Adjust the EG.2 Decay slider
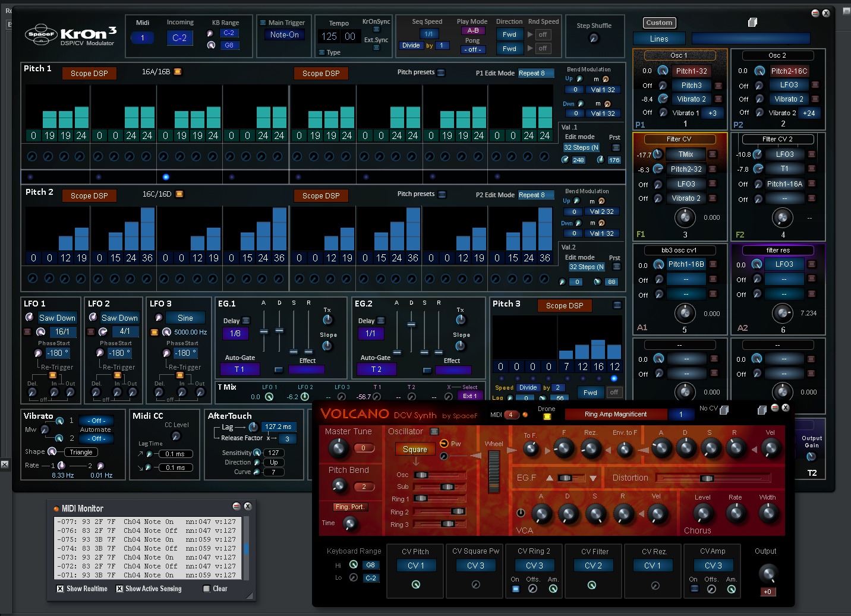This screenshot has height=616, width=851. click(x=411, y=325)
